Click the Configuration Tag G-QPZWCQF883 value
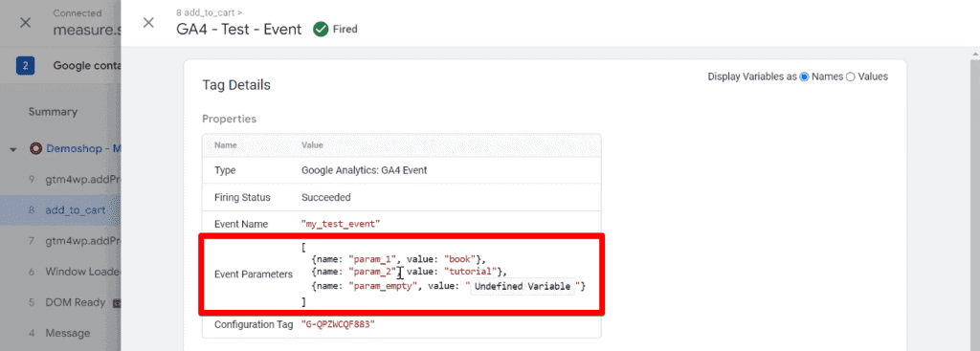The width and height of the screenshot is (980, 351). point(338,324)
